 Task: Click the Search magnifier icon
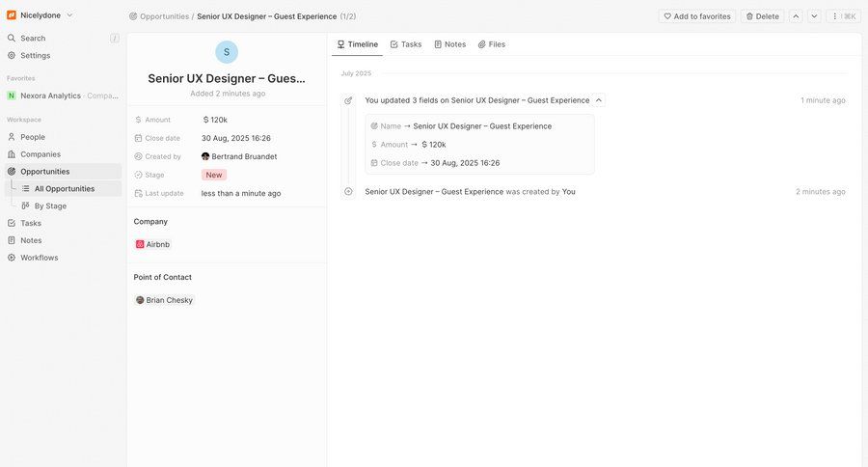click(x=11, y=39)
